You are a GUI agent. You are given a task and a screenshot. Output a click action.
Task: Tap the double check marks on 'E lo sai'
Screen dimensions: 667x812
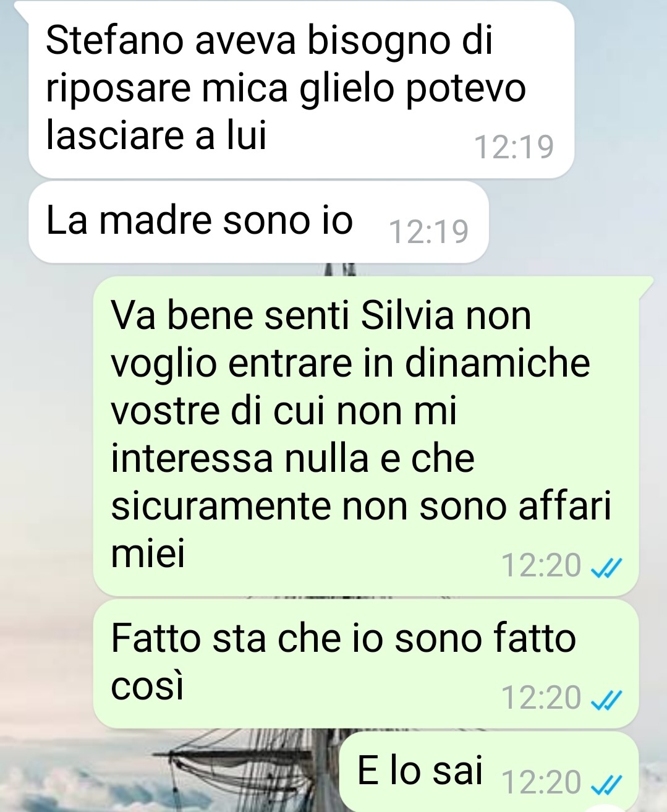point(606,785)
